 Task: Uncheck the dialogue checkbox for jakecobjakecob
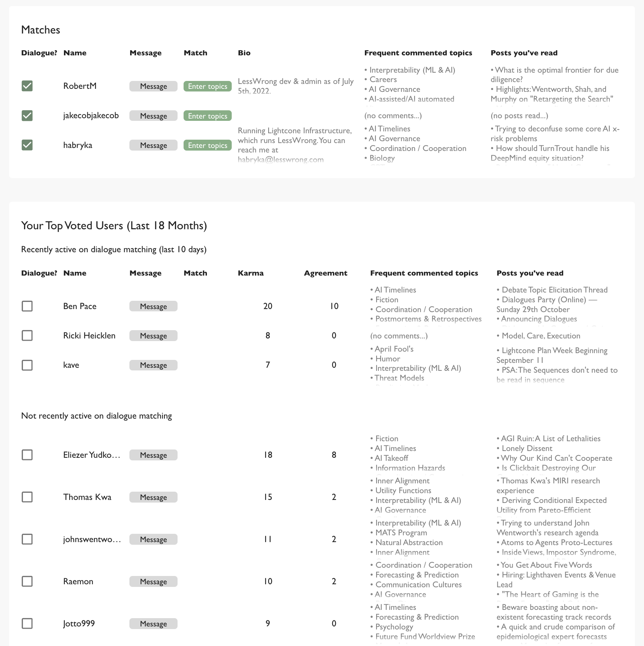pyautogui.click(x=27, y=116)
